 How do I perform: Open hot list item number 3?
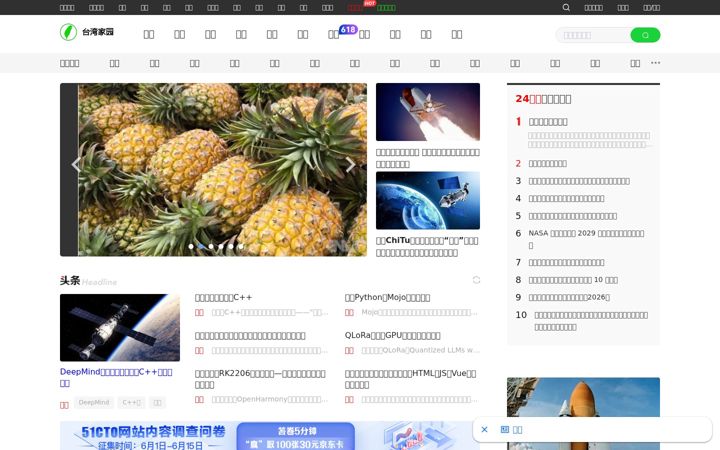tap(579, 181)
